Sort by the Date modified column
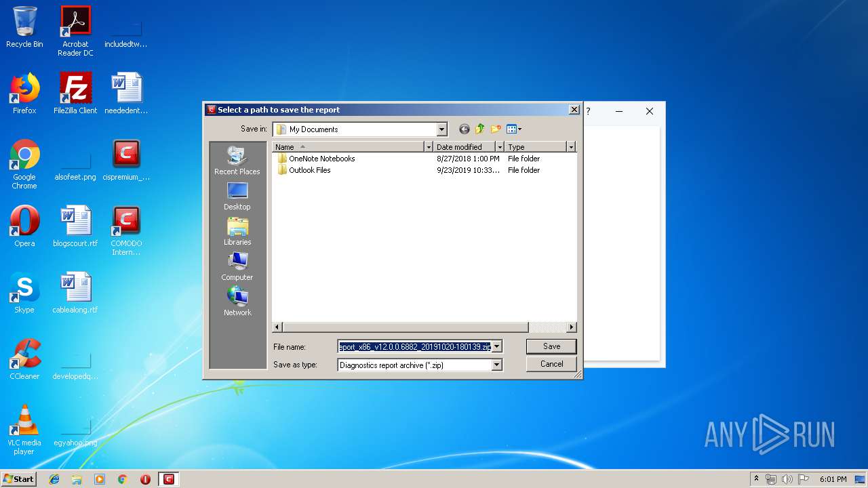Screen dimensions: 868x488 pos(465,146)
